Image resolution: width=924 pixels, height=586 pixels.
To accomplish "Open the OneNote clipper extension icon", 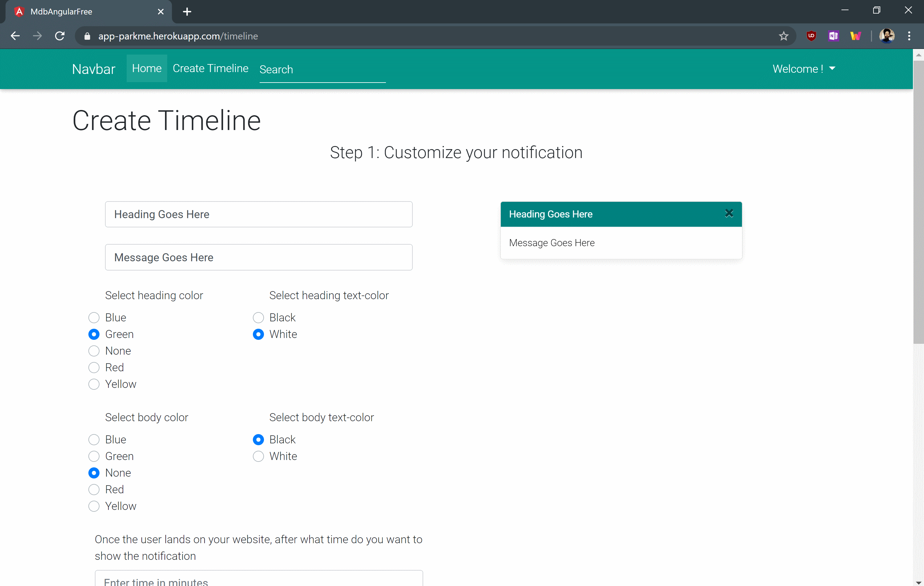I will (x=833, y=36).
